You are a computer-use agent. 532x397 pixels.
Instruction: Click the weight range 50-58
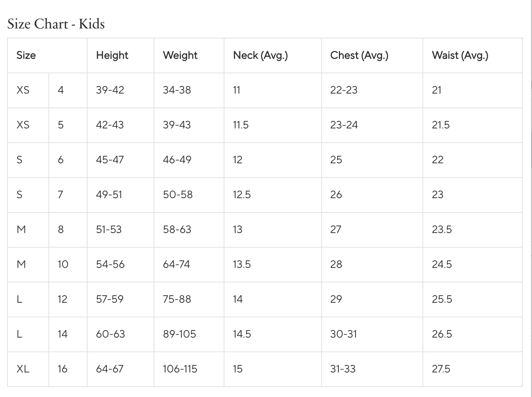(177, 195)
